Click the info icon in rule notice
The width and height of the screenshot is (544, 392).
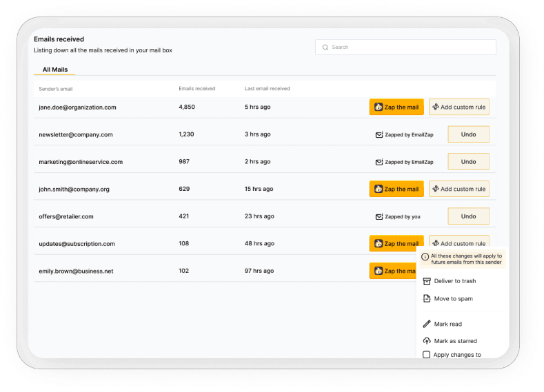(425, 257)
